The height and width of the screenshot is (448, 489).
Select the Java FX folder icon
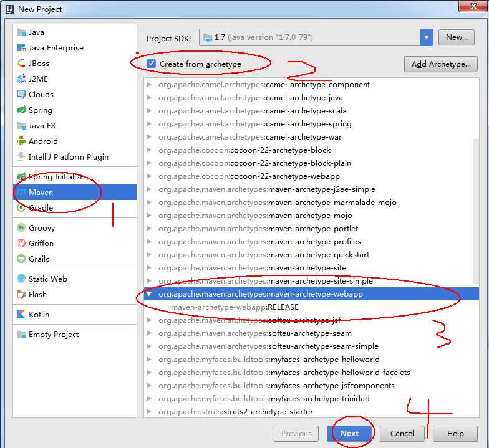tap(21, 126)
